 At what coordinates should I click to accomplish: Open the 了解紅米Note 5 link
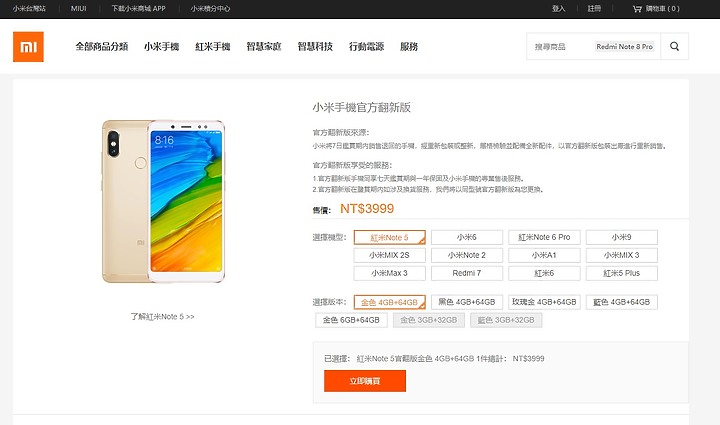click(x=162, y=317)
